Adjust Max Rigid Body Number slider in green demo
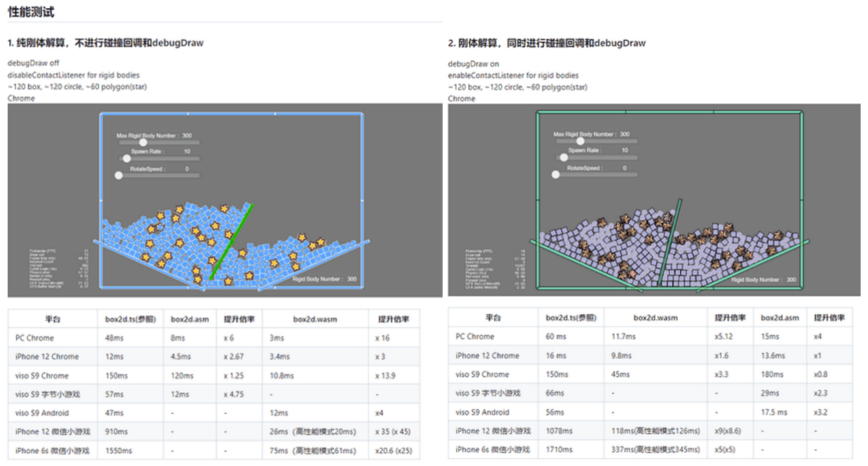The image size is (868, 466). click(580, 141)
